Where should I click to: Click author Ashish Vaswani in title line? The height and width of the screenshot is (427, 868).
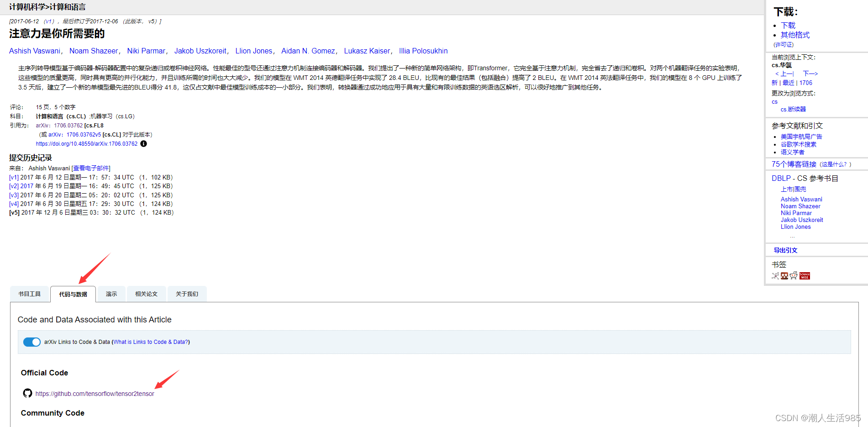pyautogui.click(x=35, y=51)
